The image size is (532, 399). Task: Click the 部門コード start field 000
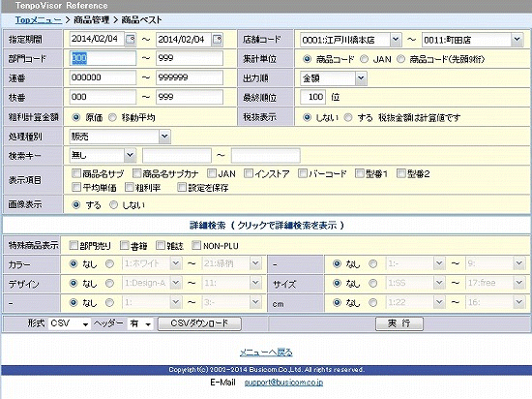(x=103, y=58)
